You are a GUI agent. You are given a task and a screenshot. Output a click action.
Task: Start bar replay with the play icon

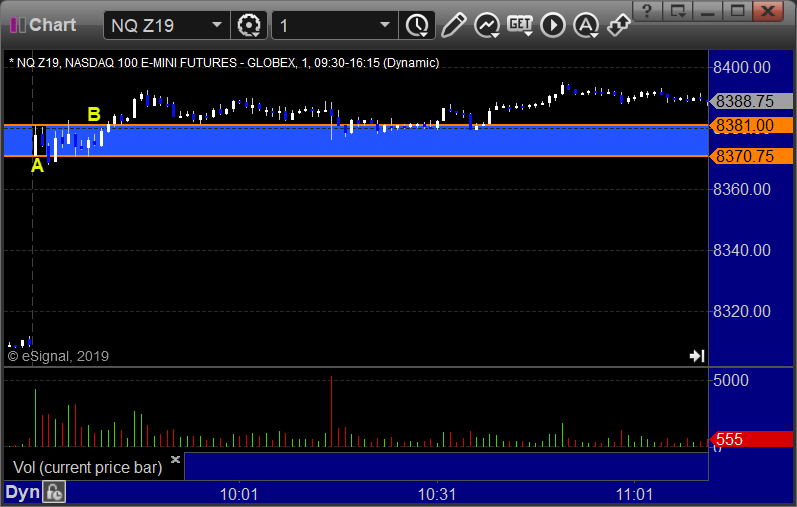553,25
